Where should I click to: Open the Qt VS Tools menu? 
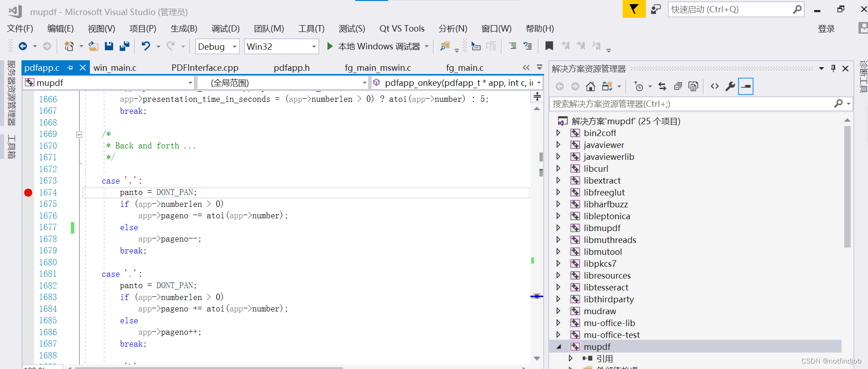(x=402, y=28)
